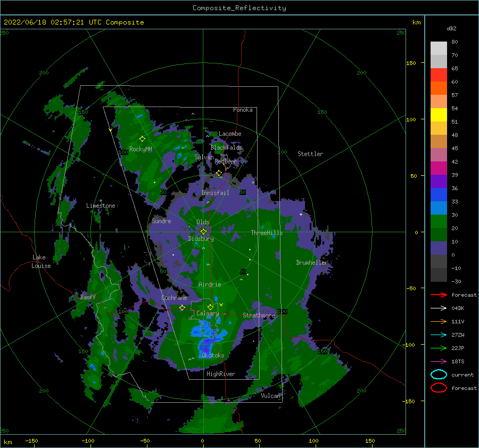Select the Airdrie label
479x448 pixels.
(x=210, y=284)
